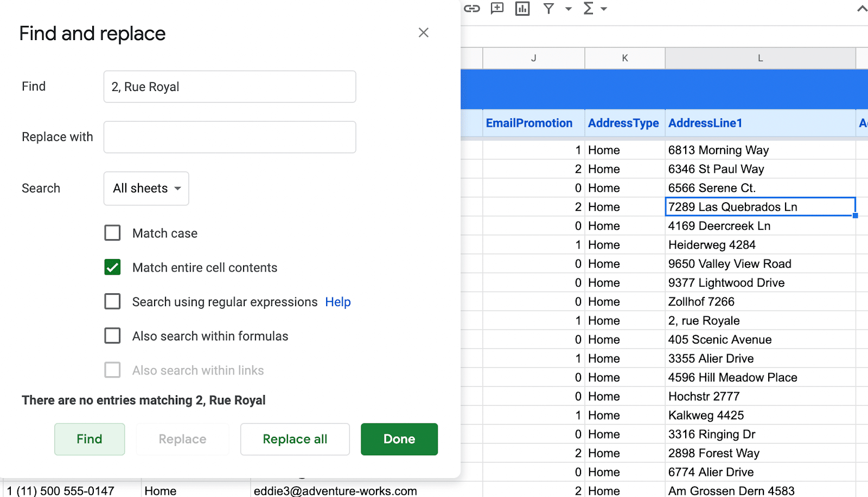
Task: Select cell 6346 St Paul Way
Action: (x=760, y=169)
